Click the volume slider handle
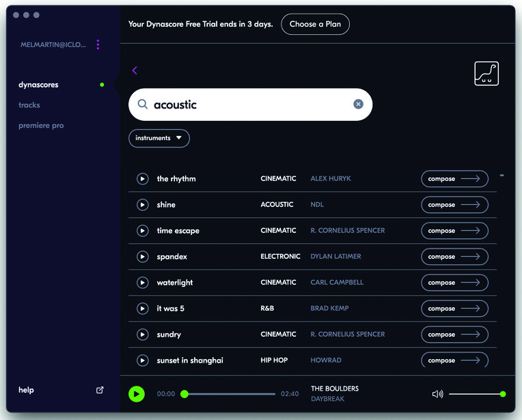This screenshot has height=420, width=522. coord(503,394)
